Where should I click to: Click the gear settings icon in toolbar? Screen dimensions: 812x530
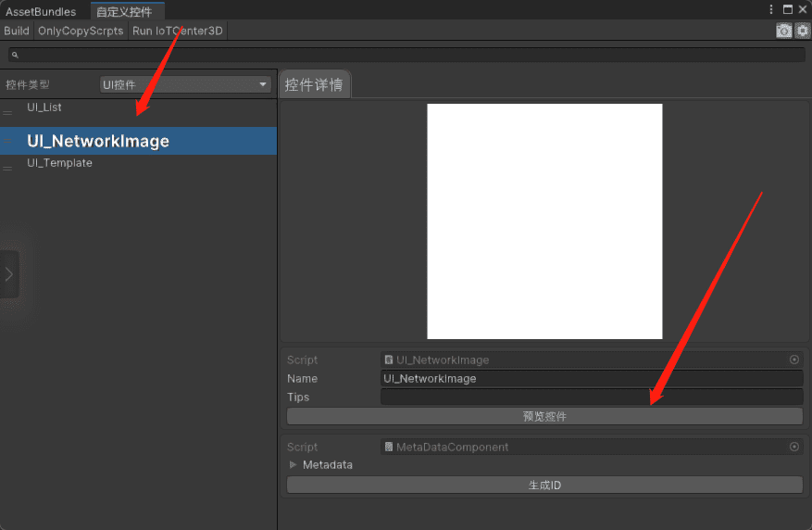click(802, 31)
